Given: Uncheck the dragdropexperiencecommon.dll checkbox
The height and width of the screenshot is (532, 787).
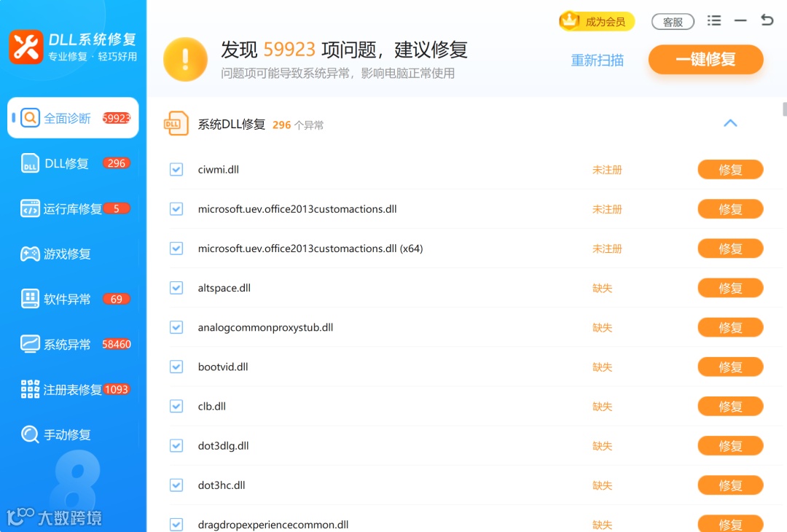Looking at the screenshot, I should click(x=176, y=525).
